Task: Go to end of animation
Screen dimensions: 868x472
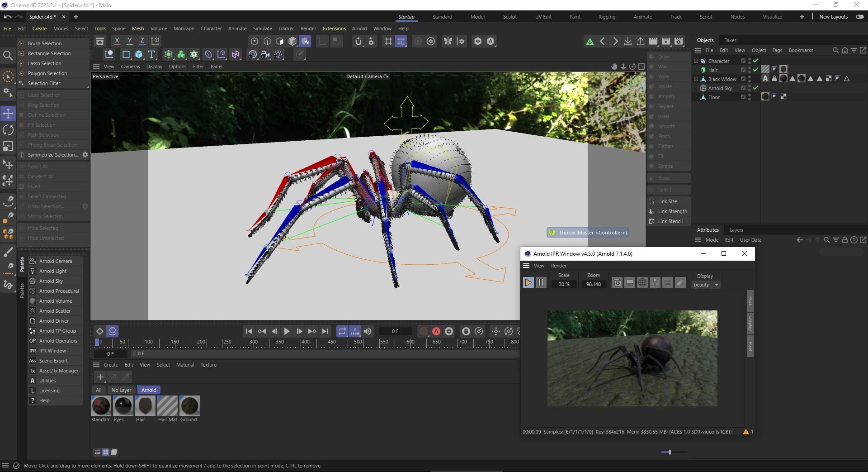Action: point(325,331)
